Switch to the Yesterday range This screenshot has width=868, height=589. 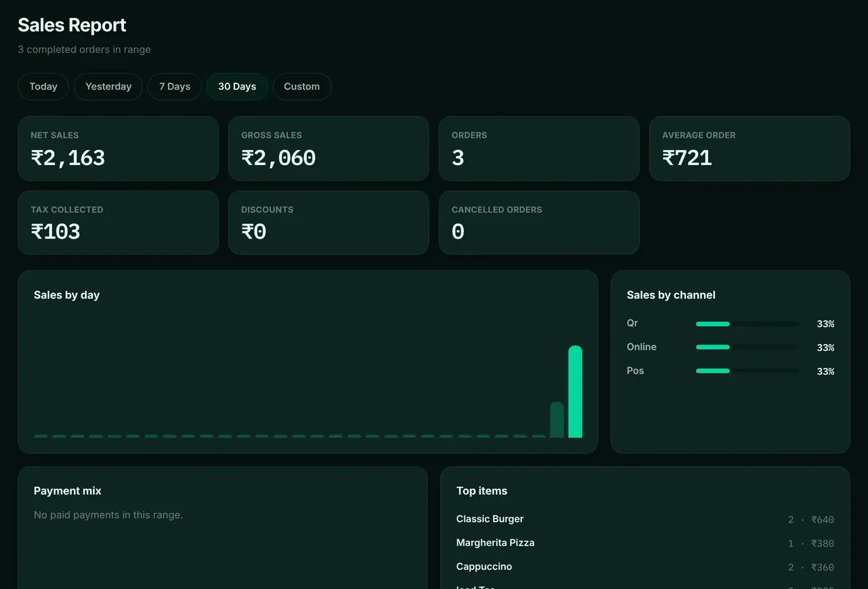[x=108, y=86]
